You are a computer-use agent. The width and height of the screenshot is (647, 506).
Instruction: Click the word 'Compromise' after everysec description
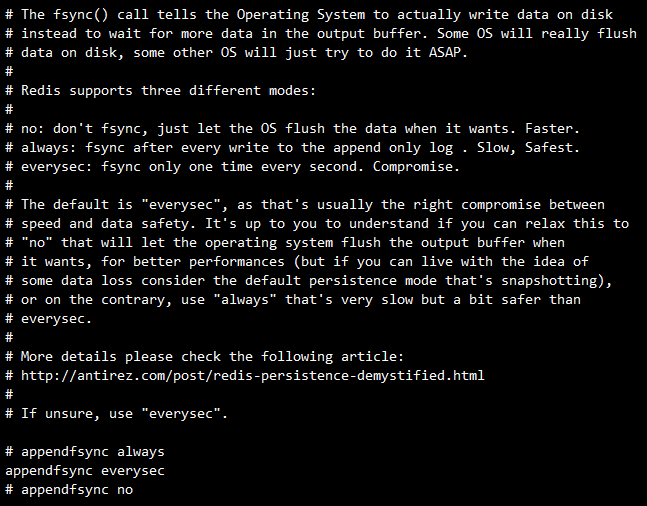pos(413,167)
